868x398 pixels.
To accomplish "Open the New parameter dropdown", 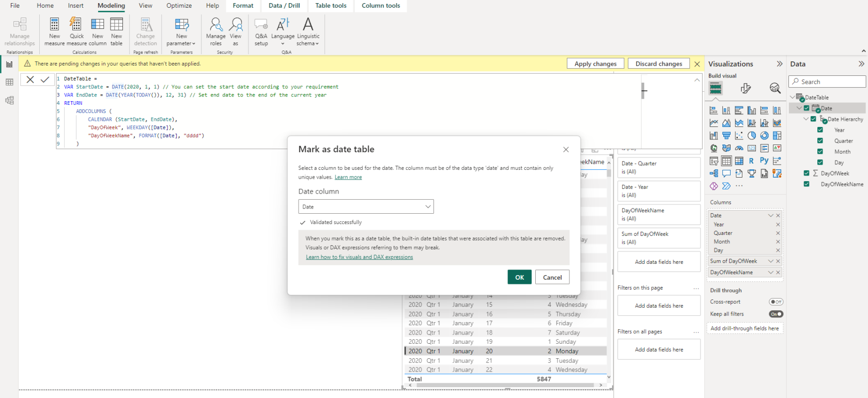I will (x=181, y=31).
